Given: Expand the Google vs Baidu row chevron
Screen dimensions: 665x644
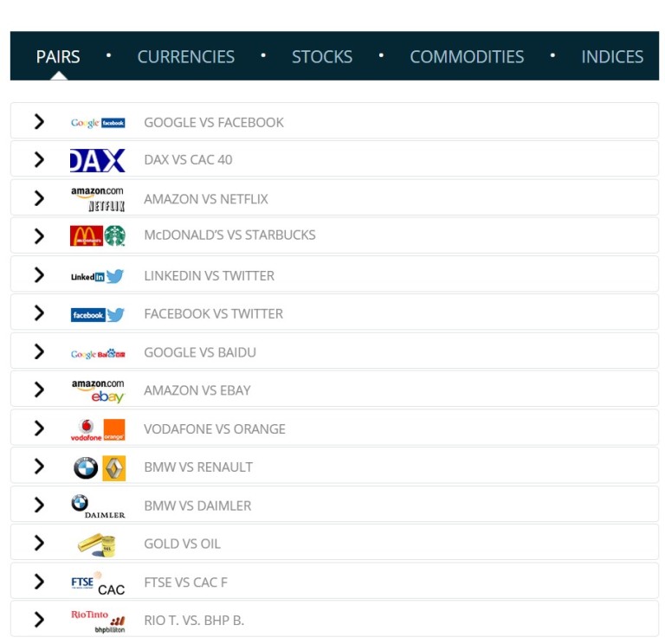Looking at the screenshot, I should 39,352.
